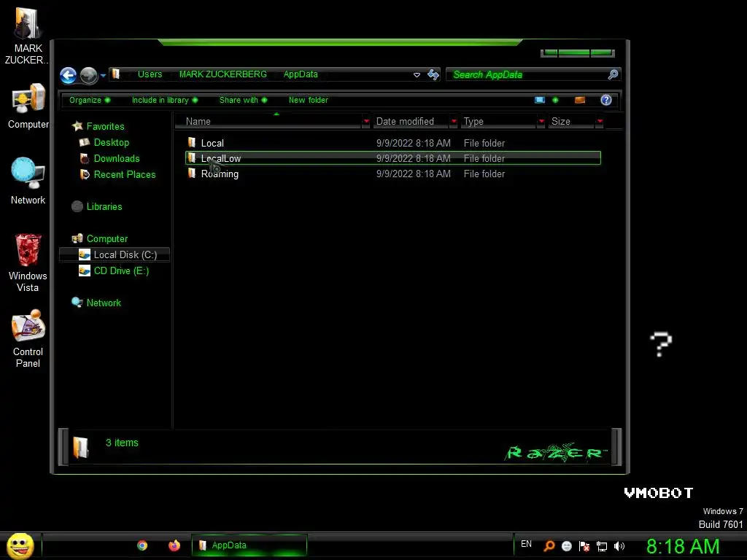This screenshot has width=747, height=560.
Task: Click the Libraries icon in sidebar
Action: pos(77,206)
